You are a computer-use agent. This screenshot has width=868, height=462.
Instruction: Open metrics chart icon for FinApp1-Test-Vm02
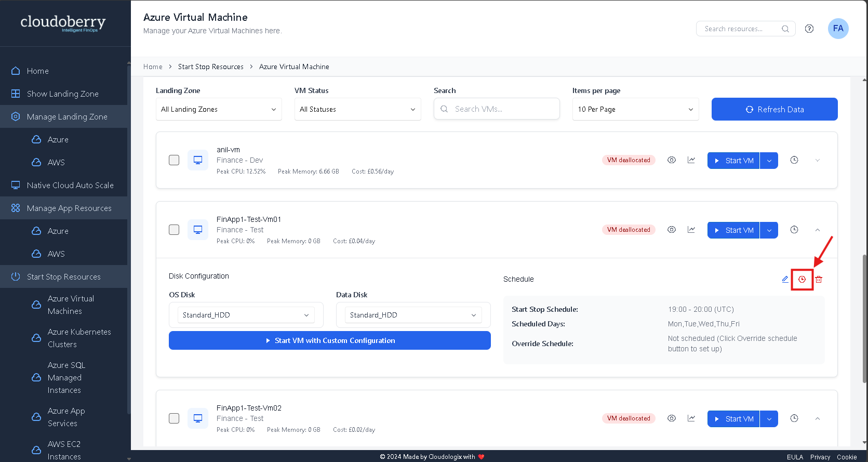[x=691, y=418]
